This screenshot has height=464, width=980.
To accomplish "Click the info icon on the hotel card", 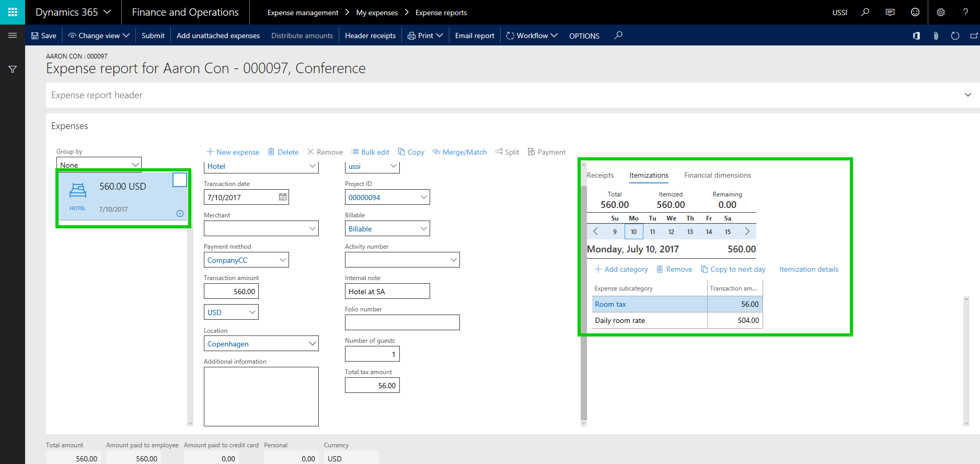I will point(180,213).
